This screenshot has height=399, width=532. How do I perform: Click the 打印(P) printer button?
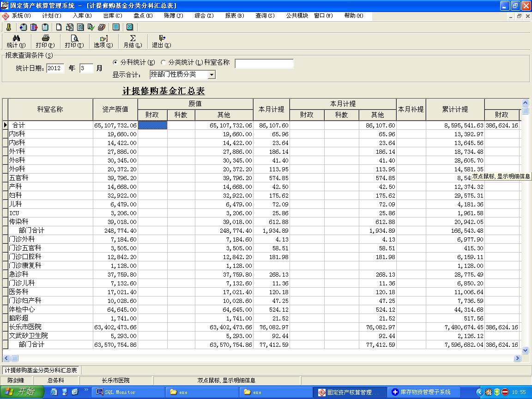45,42
